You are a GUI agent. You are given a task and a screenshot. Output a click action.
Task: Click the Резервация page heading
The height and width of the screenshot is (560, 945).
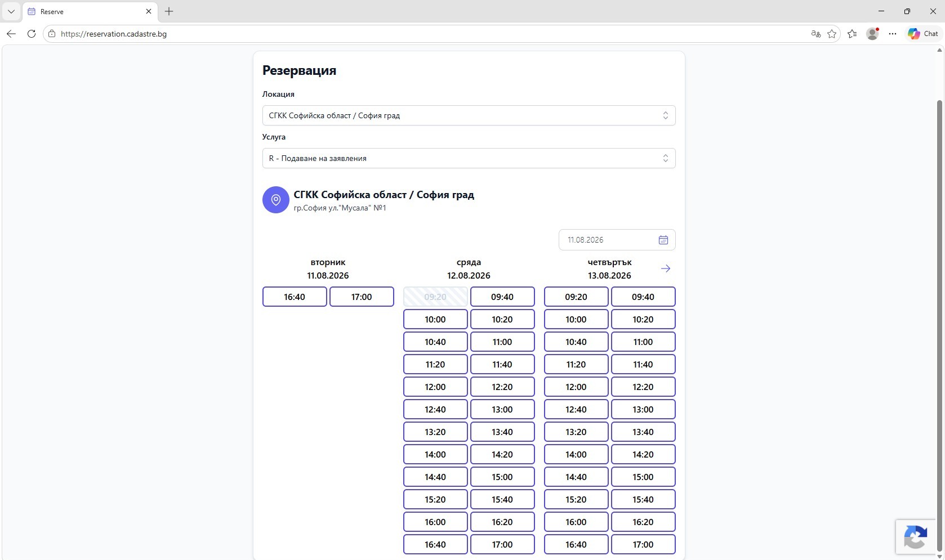click(x=299, y=70)
